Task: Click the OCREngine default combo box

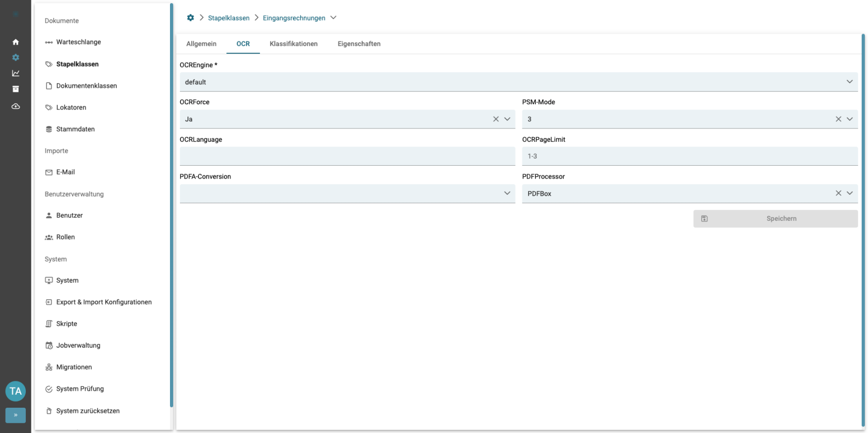Action: 519,82
